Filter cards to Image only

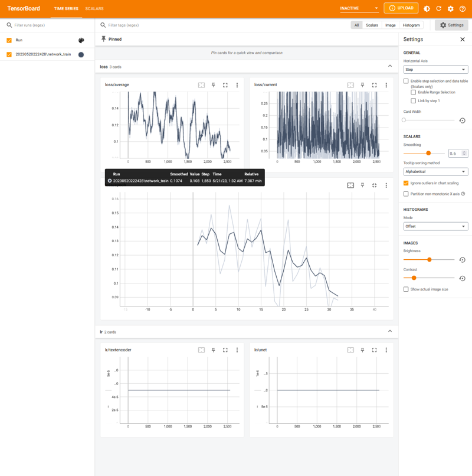click(x=391, y=25)
